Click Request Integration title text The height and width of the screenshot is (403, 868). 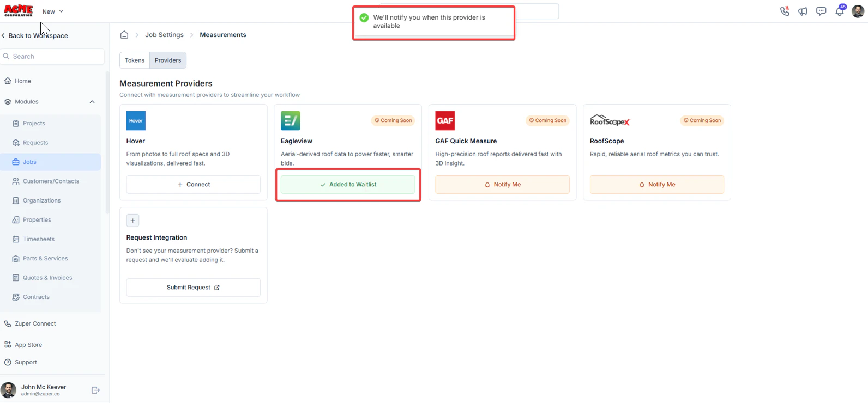(x=156, y=237)
